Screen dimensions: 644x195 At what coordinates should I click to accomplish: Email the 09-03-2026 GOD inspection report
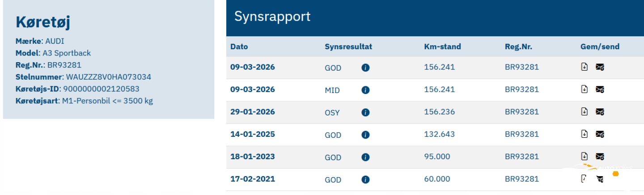(600, 67)
